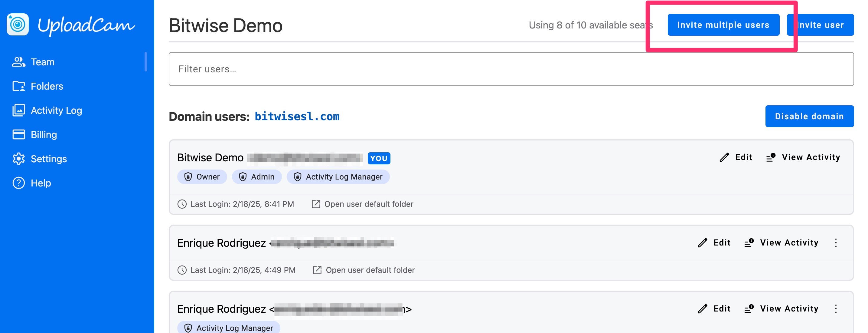868x333 pixels.
Task: Click the Settings gear icon
Action: [x=18, y=159]
